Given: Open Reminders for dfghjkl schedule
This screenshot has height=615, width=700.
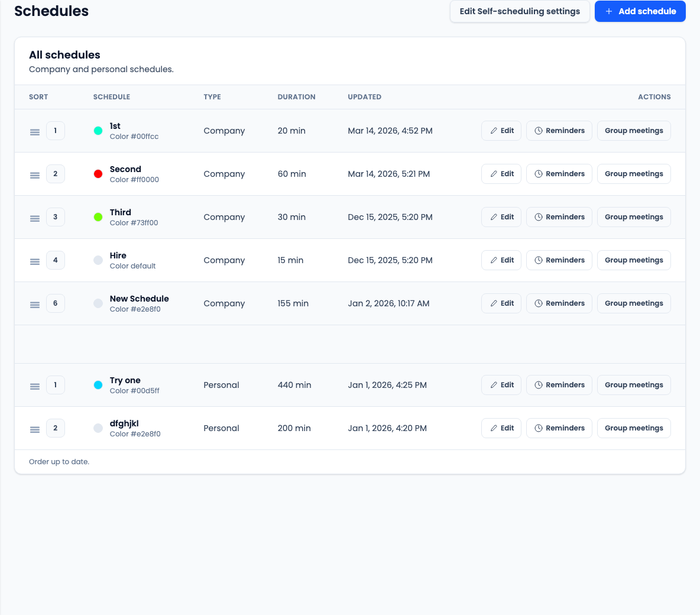Looking at the screenshot, I should (x=559, y=428).
